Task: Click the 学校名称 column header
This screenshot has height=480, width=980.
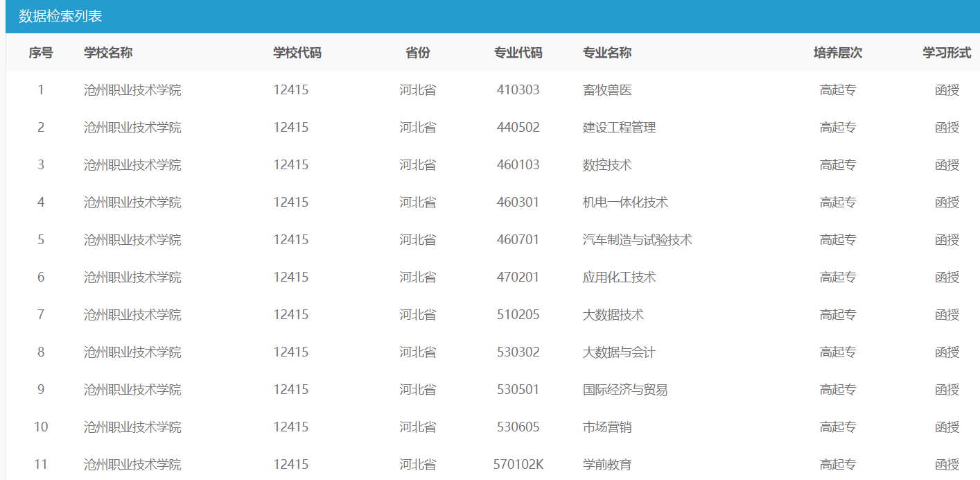Action: [108, 53]
